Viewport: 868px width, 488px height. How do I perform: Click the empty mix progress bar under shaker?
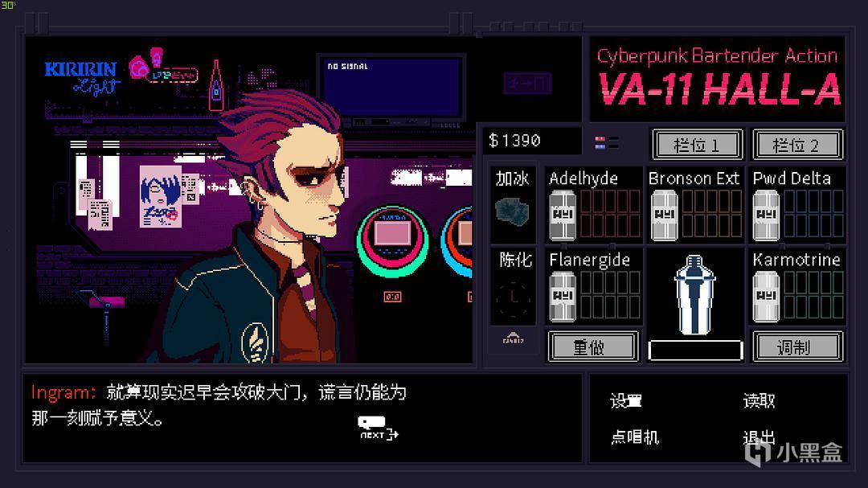pyautogui.click(x=695, y=351)
